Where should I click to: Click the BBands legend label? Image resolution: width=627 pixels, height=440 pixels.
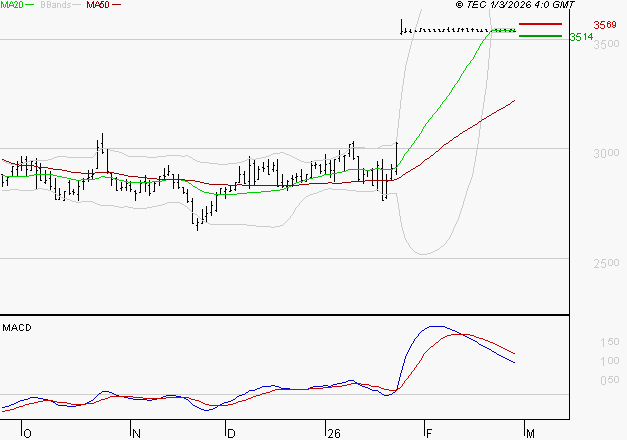click(x=56, y=5)
